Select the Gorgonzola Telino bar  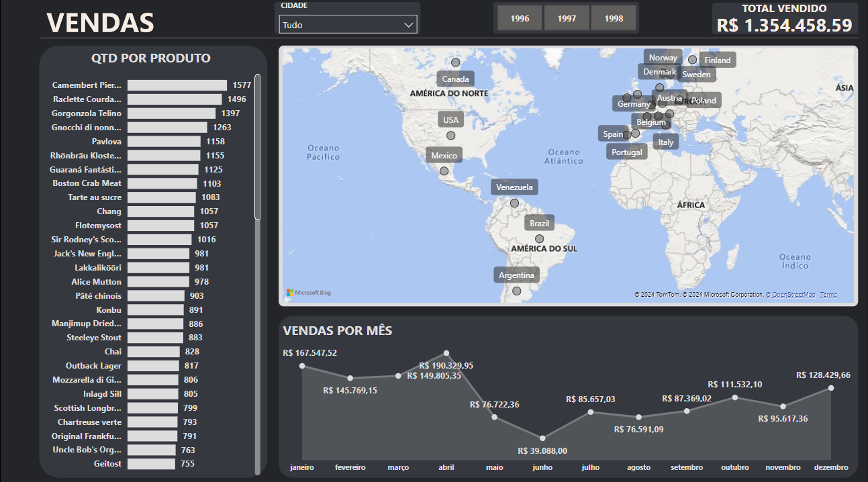pyautogui.click(x=171, y=113)
